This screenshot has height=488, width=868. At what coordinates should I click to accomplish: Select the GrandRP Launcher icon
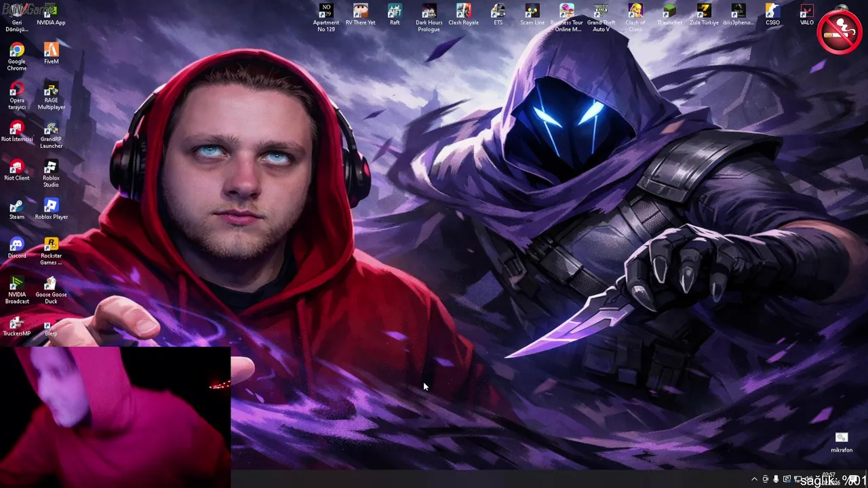[51, 135]
